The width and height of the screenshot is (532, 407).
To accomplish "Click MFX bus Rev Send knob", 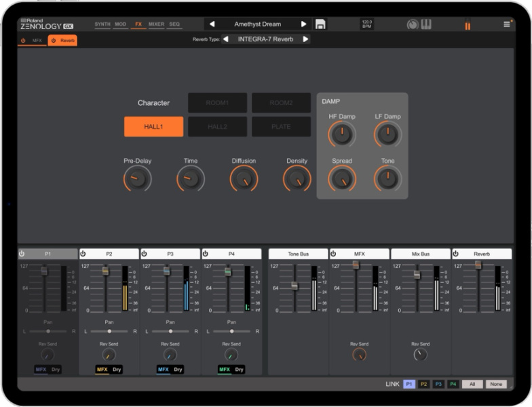I will point(360,355).
